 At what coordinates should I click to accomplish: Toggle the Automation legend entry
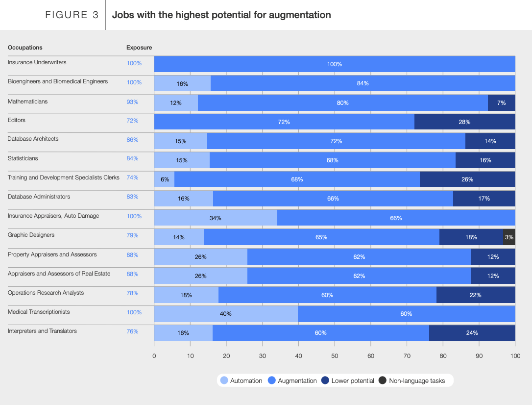[x=242, y=380]
